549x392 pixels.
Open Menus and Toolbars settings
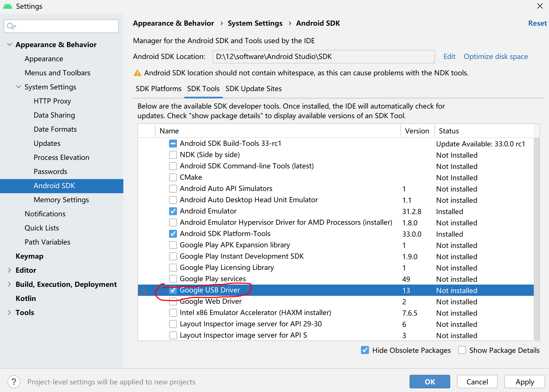(x=57, y=73)
